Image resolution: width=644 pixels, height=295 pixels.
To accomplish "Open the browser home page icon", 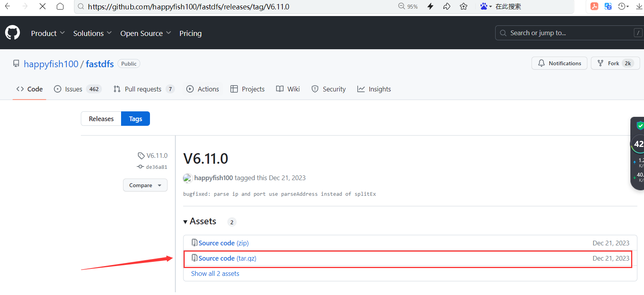I will [x=60, y=6].
